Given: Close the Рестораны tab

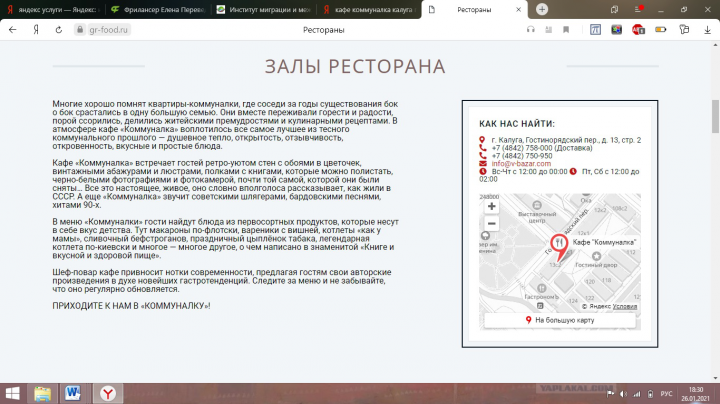Looking at the screenshot, I should click(x=518, y=10).
